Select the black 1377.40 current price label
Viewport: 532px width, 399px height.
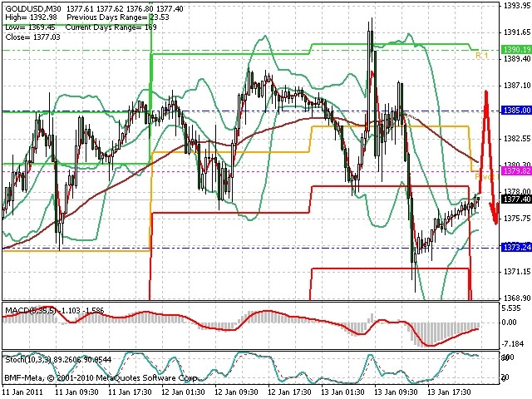coord(516,199)
